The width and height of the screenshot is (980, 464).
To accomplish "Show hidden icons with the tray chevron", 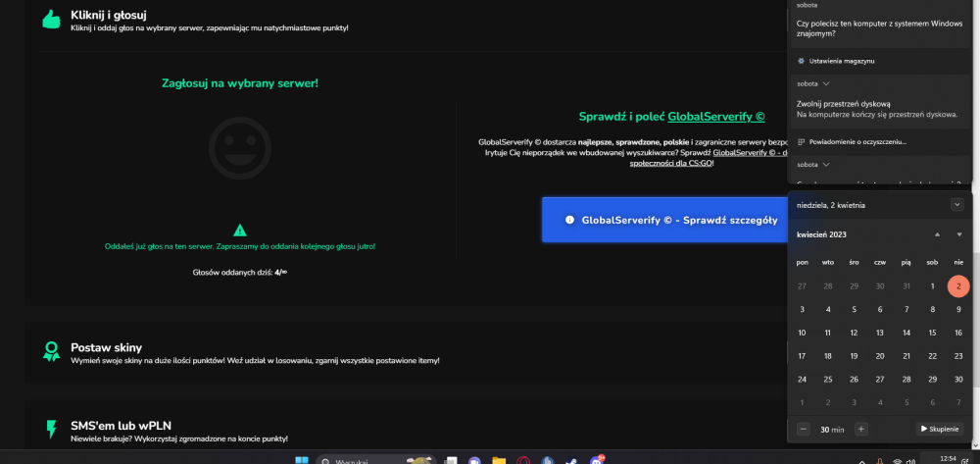I will tap(861, 461).
